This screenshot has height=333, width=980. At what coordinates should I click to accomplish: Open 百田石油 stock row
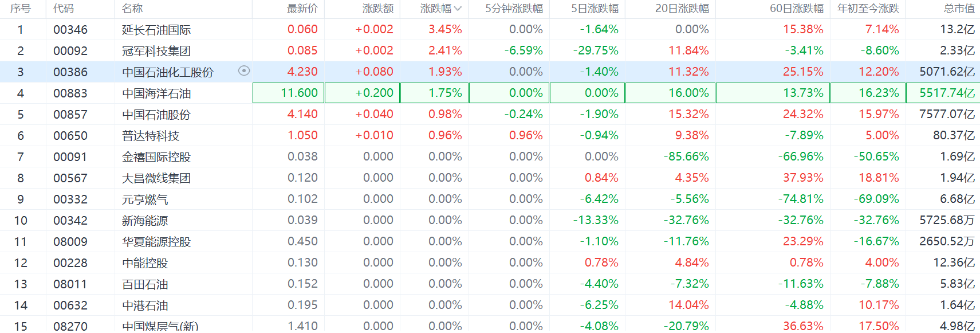[145, 284]
